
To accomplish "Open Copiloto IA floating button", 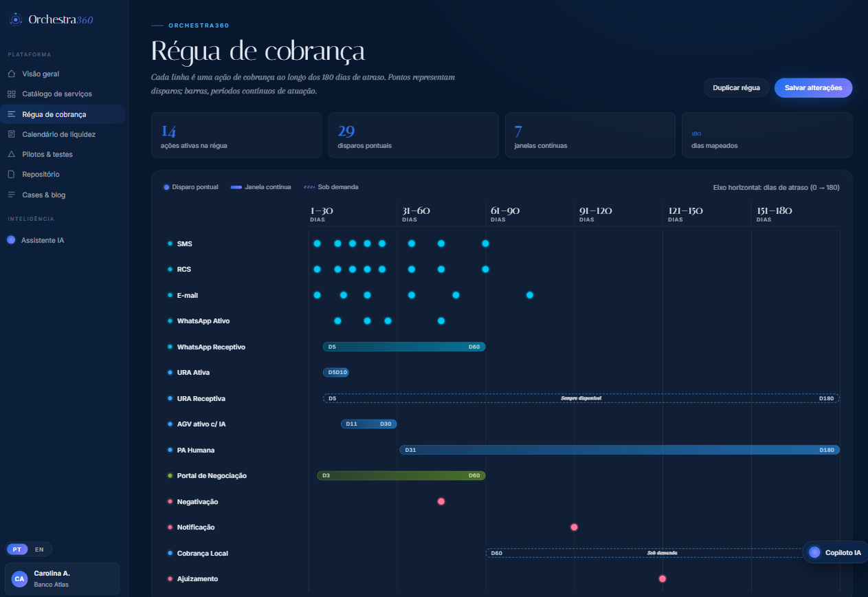I will click(x=835, y=552).
